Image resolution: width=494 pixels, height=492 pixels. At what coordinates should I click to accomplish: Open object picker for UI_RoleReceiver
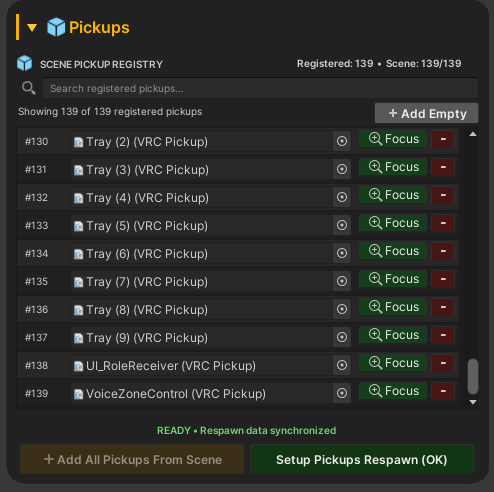pyautogui.click(x=342, y=365)
